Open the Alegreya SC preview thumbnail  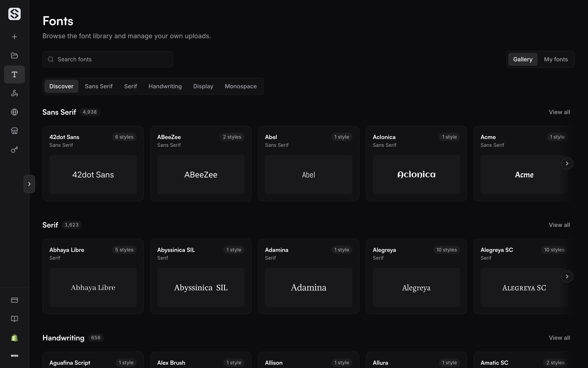point(524,287)
